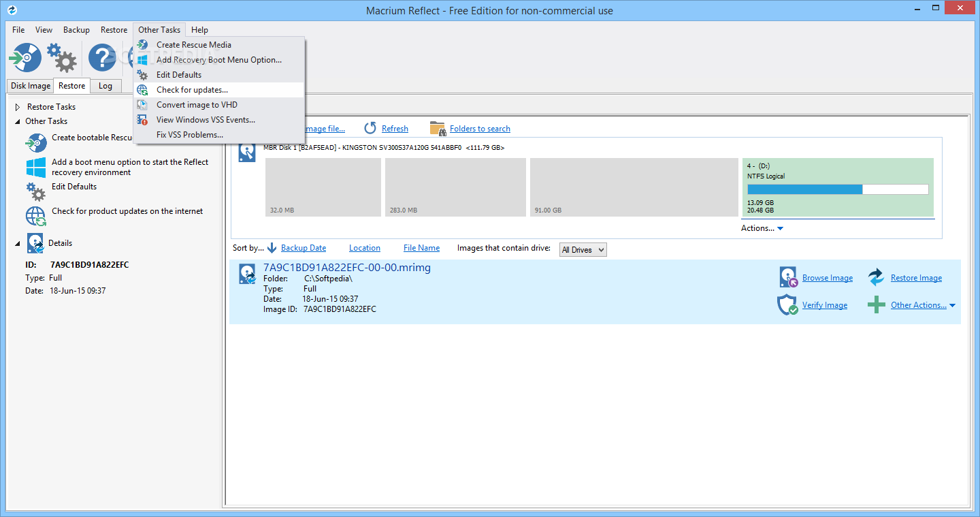
Task: Click the Edit Defaults gears icon in sidebar
Action: 36,191
